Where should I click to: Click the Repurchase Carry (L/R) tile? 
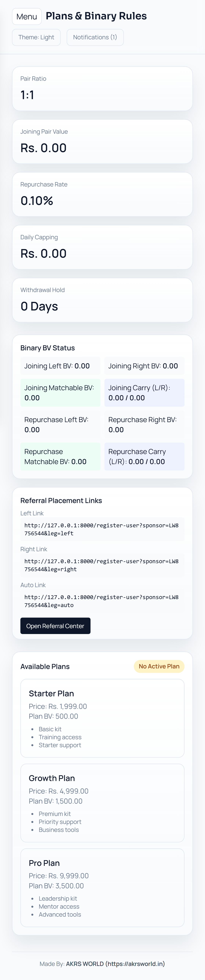coord(144,456)
